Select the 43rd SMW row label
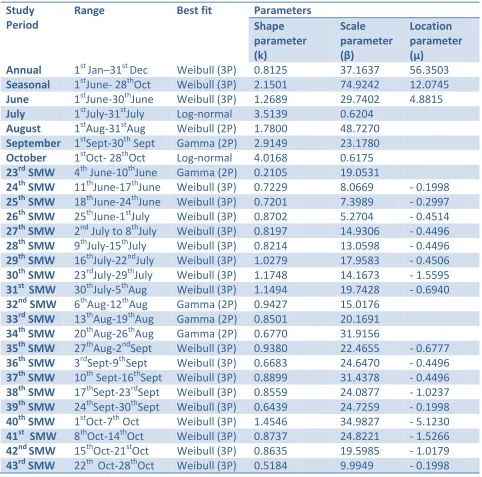Image resolution: width=482 pixels, height=477 pixels. tap(30, 465)
